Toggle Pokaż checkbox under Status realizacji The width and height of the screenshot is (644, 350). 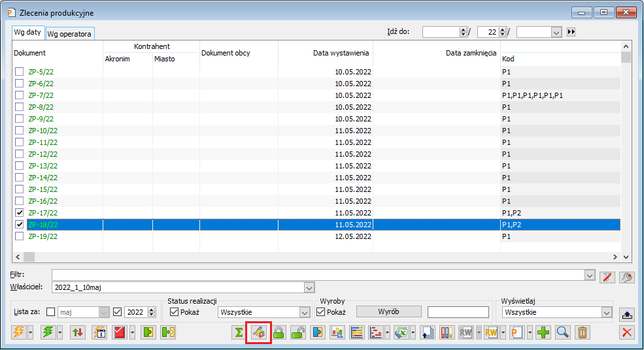174,312
